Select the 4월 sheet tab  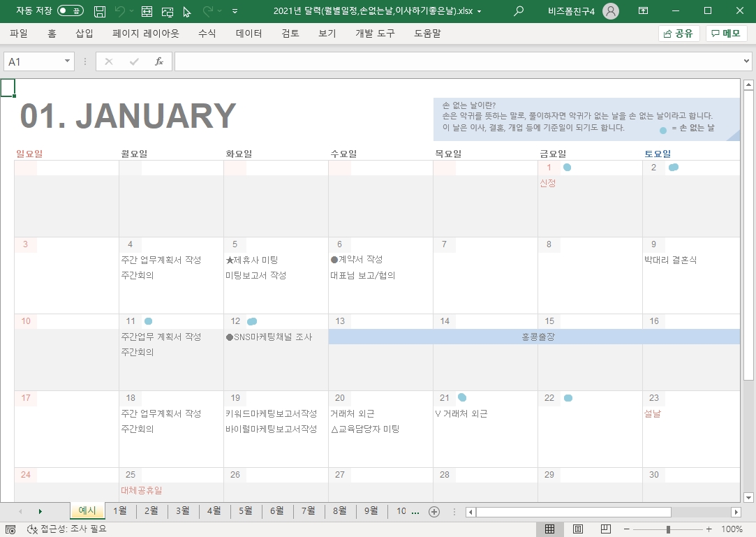(x=214, y=511)
